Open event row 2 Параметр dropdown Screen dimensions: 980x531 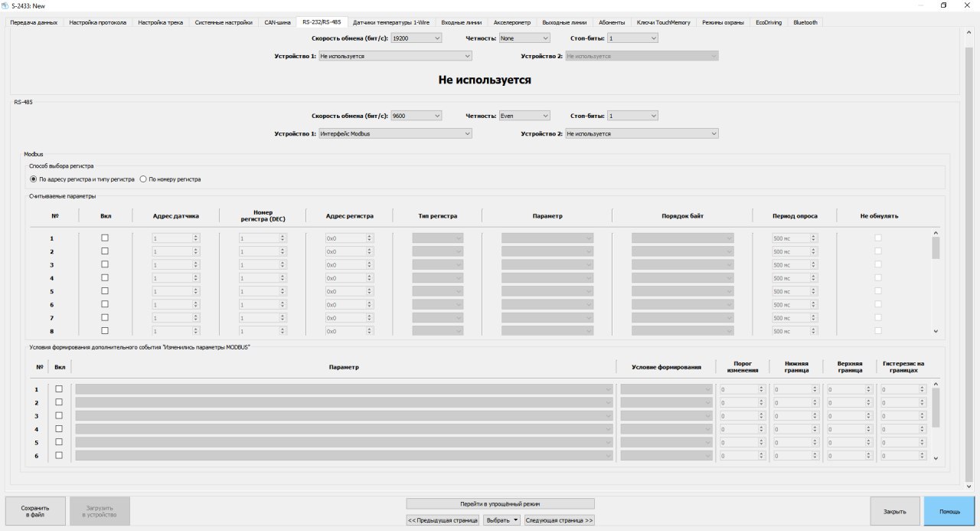point(344,402)
